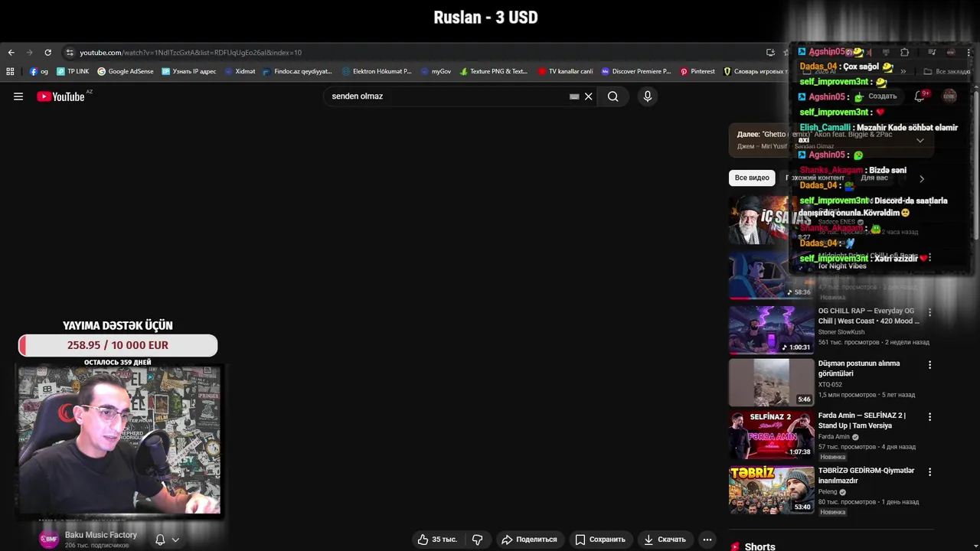
Task: Open three-dot menu for Düşmən postunun video
Action: [x=930, y=365]
